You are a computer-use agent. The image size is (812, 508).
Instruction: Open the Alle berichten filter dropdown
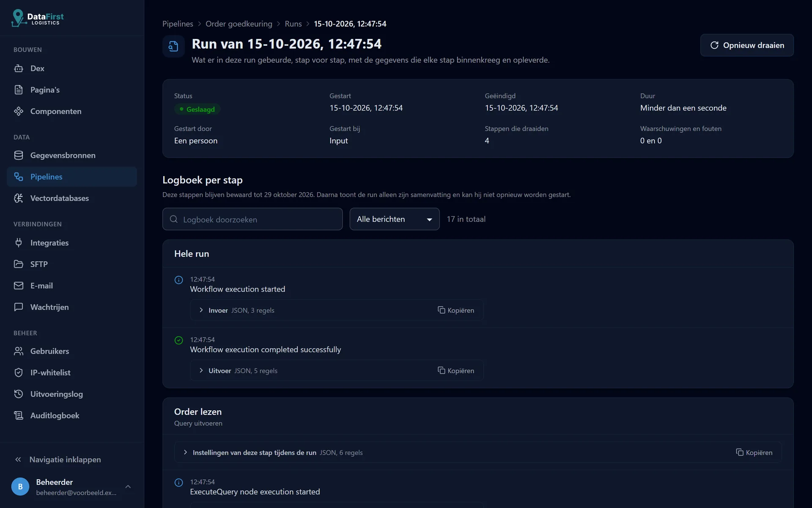point(395,219)
